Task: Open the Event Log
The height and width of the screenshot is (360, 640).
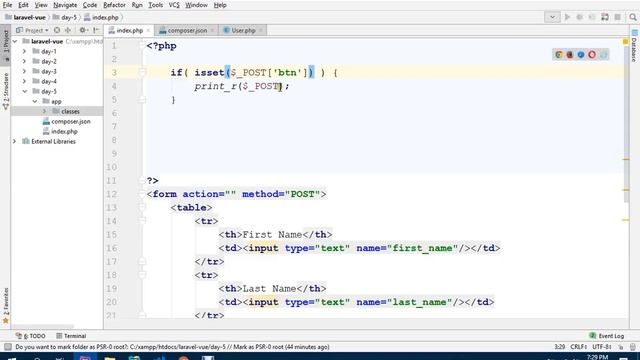Action: pyautogui.click(x=607, y=336)
